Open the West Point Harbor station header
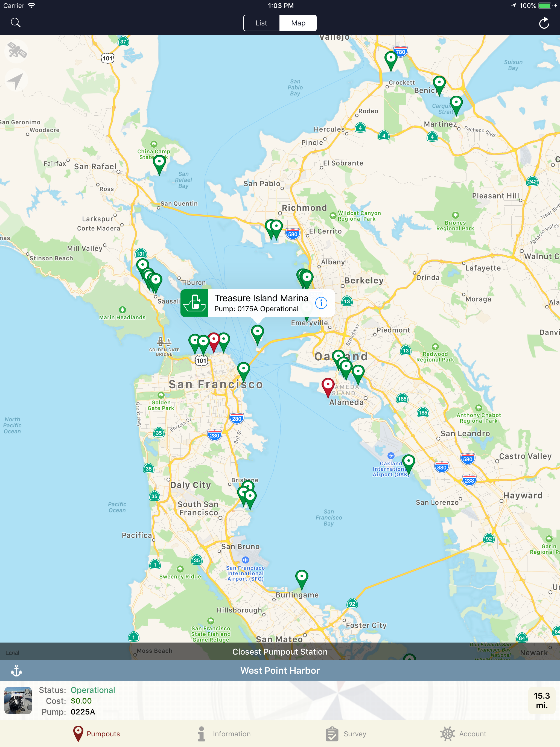The image size is (560, 747). pos(280,671)
